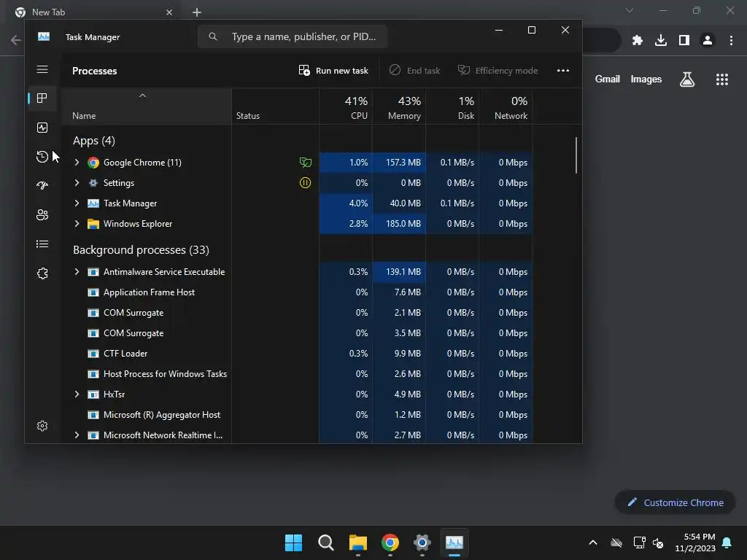The width and height of the screenshot is (747, 560).
Task: Open File Explorer from taskbar
Action: [357, 542]
